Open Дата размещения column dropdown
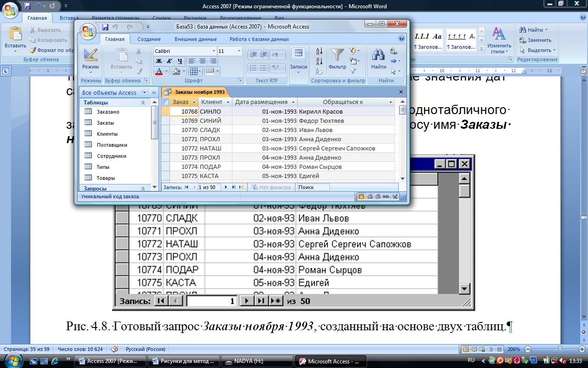 click(x=293, y=102)
